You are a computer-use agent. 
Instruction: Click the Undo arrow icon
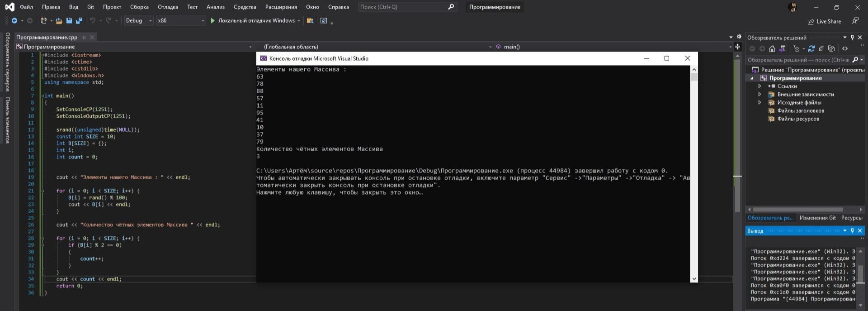93,21
